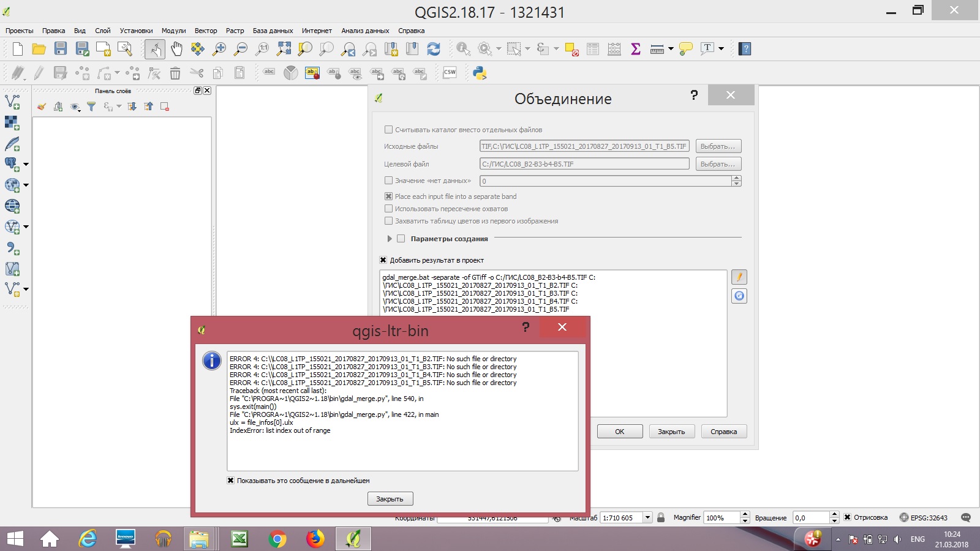The image size is (980, 551).
Task: Enable the 'Значение «нет данных»' checkbox
Action: (x=388, y=181)
